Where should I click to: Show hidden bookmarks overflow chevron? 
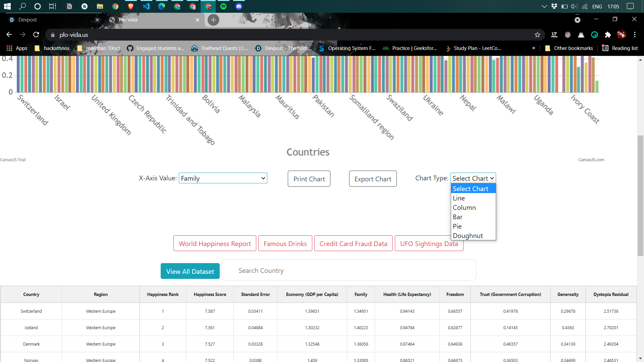[534, 48]
